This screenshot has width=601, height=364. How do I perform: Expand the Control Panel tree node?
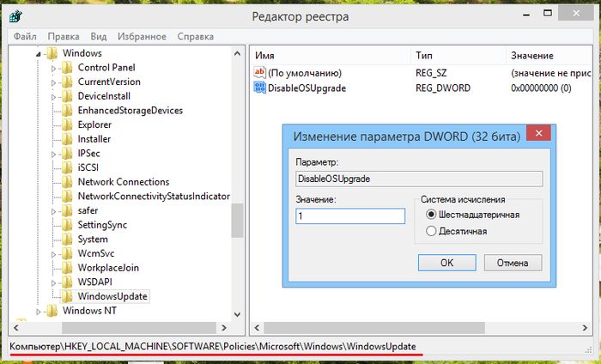pyautogui.click(x=53, y=69)
